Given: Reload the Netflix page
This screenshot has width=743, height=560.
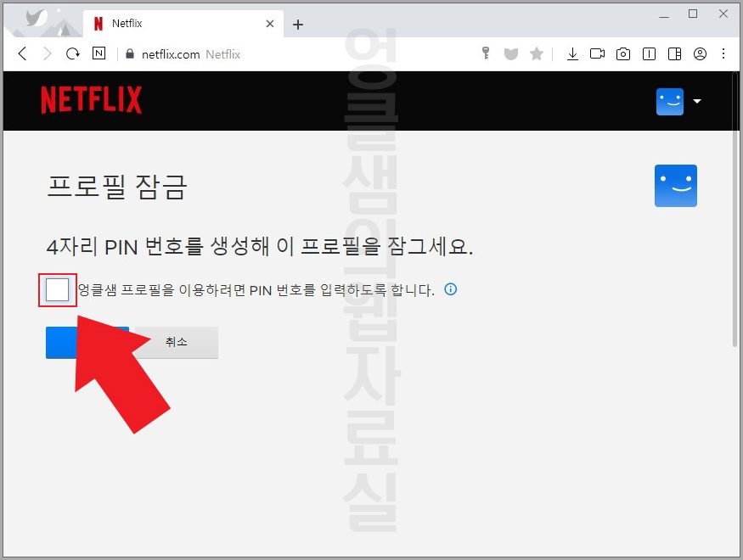Looking at the screenshot, I should tap(72, 53).
